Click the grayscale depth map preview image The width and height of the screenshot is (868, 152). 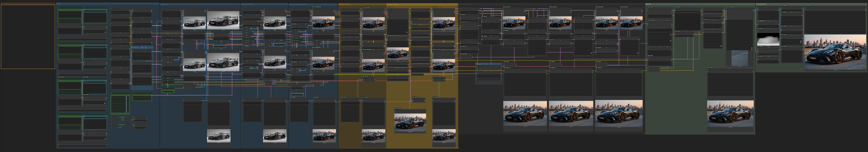tap(768, 39)
